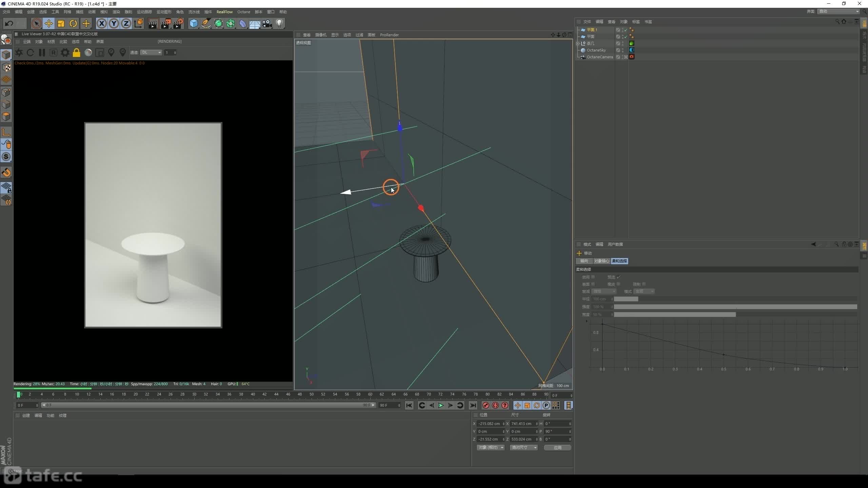The height and width of the screenshot is (488, 868).
Task: Select the OctaneCamera object
Action: click(599, 57)
